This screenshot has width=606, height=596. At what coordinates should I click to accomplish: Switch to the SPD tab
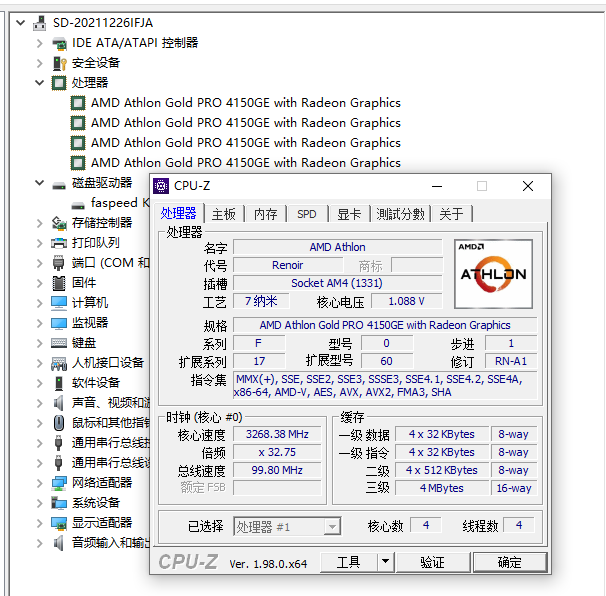306,214
